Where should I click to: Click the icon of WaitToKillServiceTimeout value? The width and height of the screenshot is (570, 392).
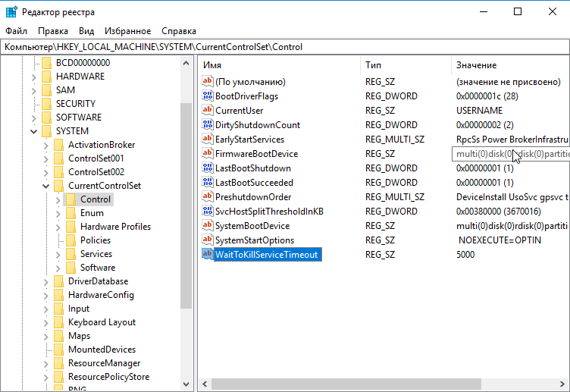point(207,254)
